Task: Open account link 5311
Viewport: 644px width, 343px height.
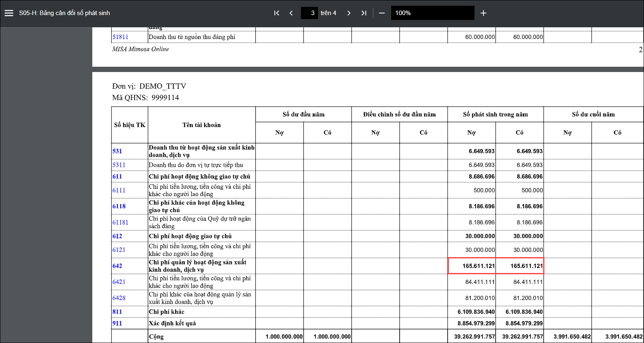Action: click(x=119, y=165)
